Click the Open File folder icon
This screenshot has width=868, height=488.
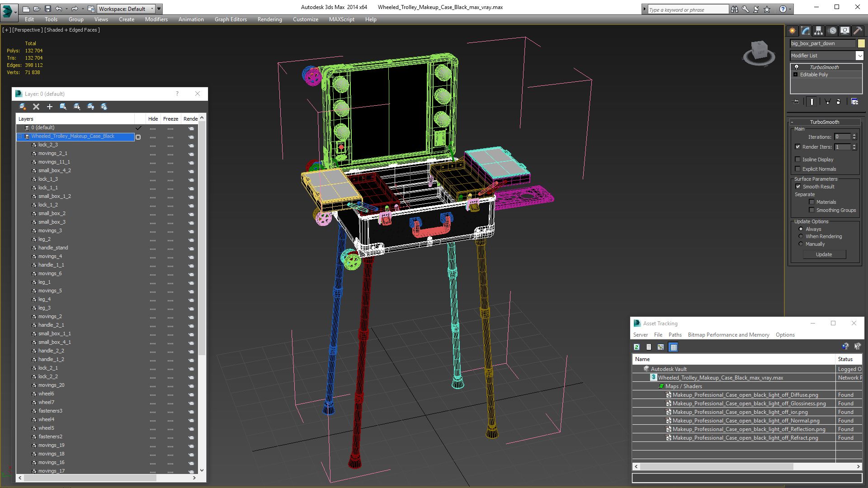coord(37,9)
